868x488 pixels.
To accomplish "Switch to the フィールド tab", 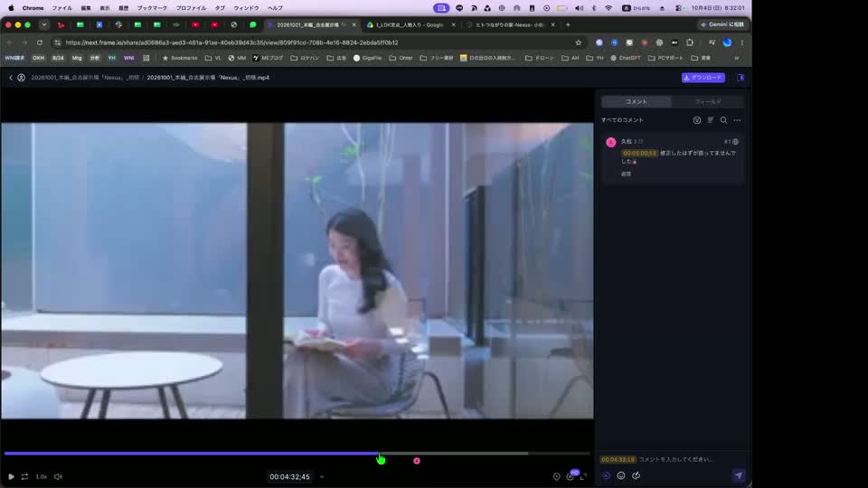I will (x=707, y=102).
